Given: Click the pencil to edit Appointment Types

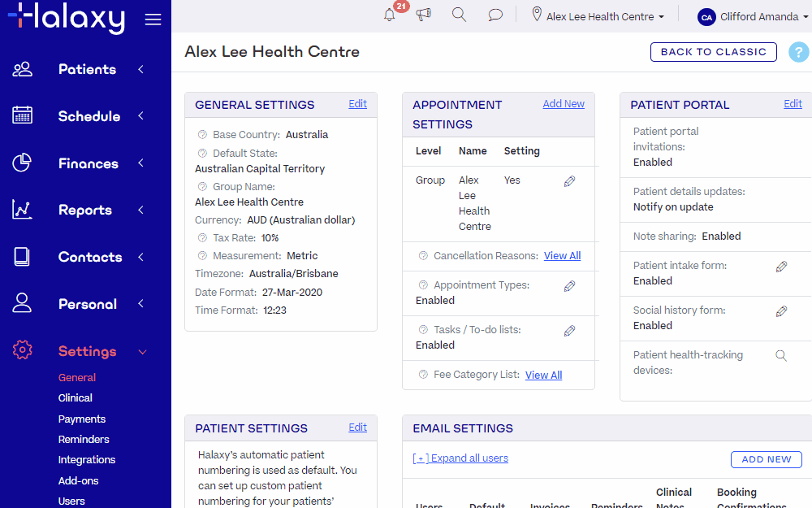Looking at the screenshot, I should pos(569,285).
